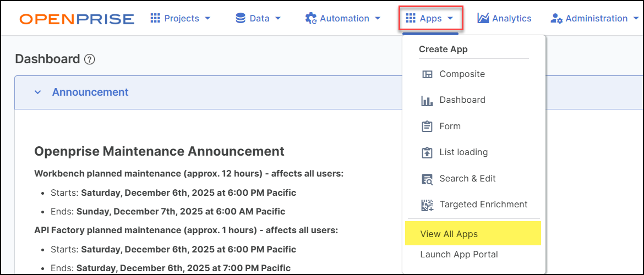The width and height of the screenshot is (644, 275).
Task: Click the Composite layout icon
Action: 427,74
